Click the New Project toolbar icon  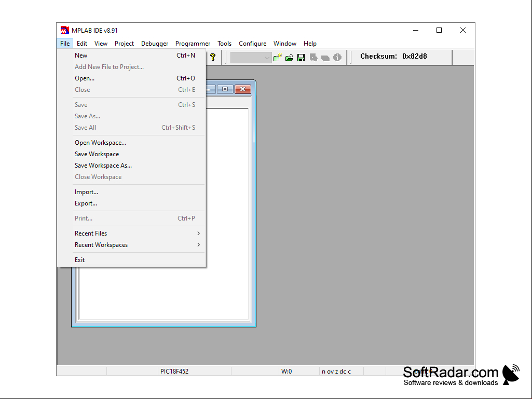tap(278, 58)
